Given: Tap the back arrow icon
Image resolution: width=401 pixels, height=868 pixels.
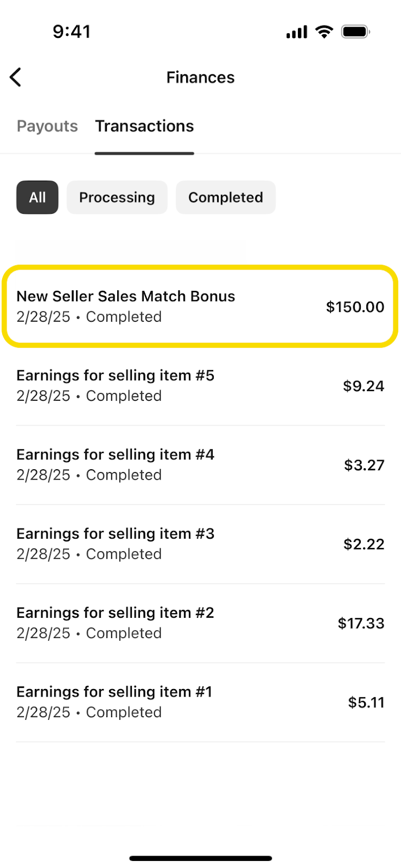Looking at the screenshot, I should 16,78.
